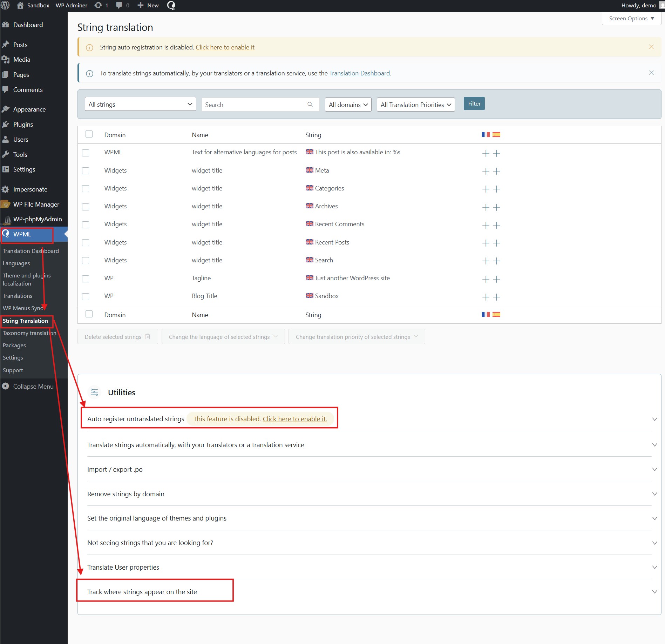This screenshot has width=665, height=644.
Task: Open WP Menus Sync submenu item
Action: pos(23,308)
